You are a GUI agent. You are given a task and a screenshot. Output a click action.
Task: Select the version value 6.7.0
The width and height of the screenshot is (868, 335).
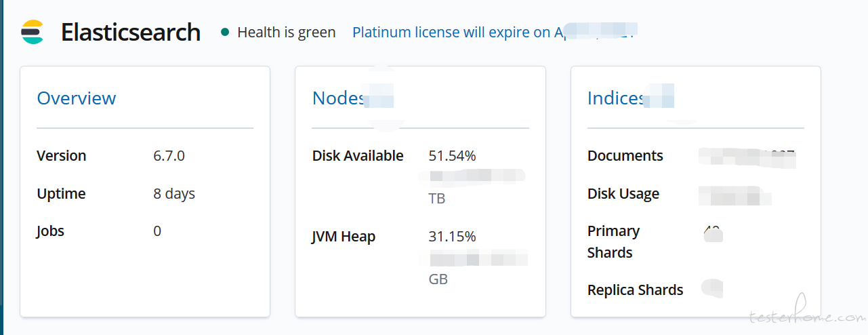coord(169,156)
